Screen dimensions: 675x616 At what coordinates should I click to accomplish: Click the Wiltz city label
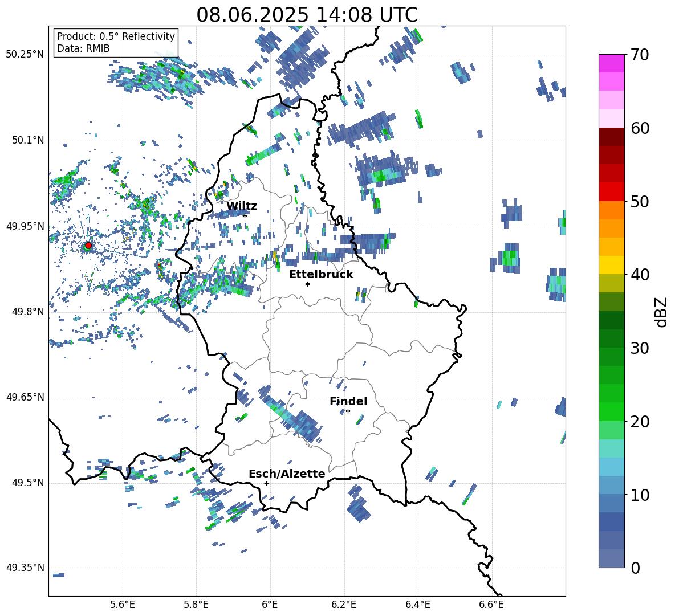tap(242, 206)
